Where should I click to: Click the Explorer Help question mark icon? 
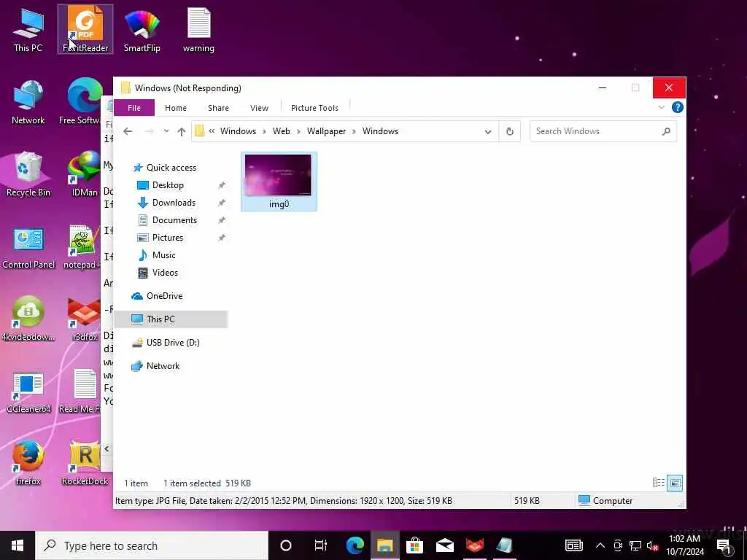pyautogui.click(x=678, y=107)
